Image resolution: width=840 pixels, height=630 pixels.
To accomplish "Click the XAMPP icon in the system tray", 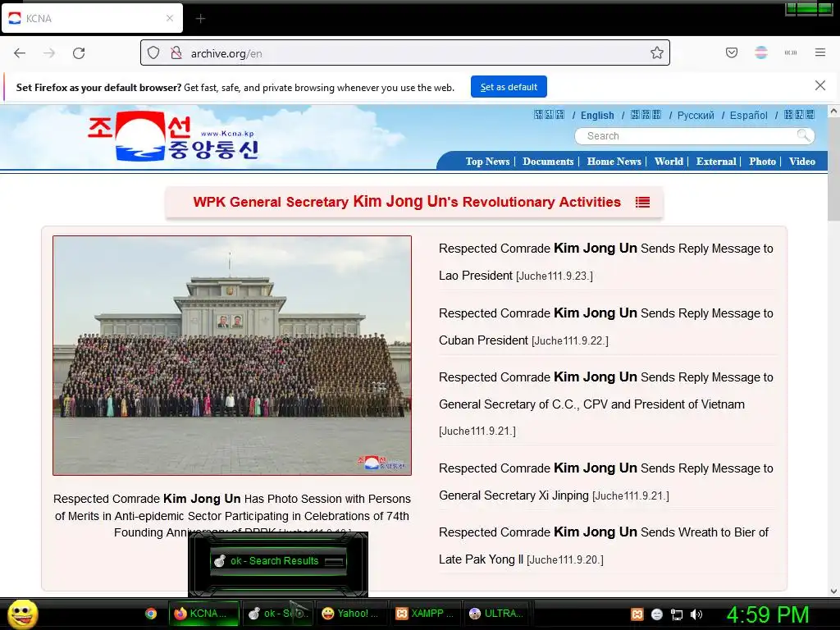I will click(637, 614).
